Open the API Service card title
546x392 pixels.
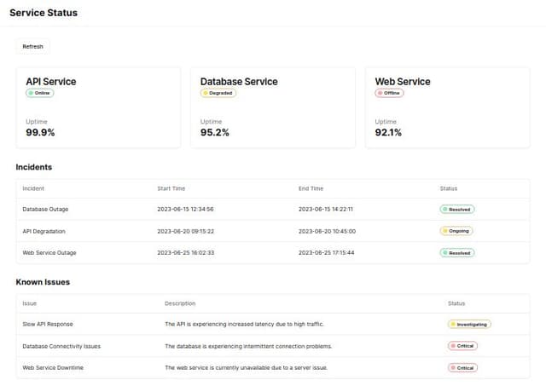pyautogui.click(x=51, y=82)
